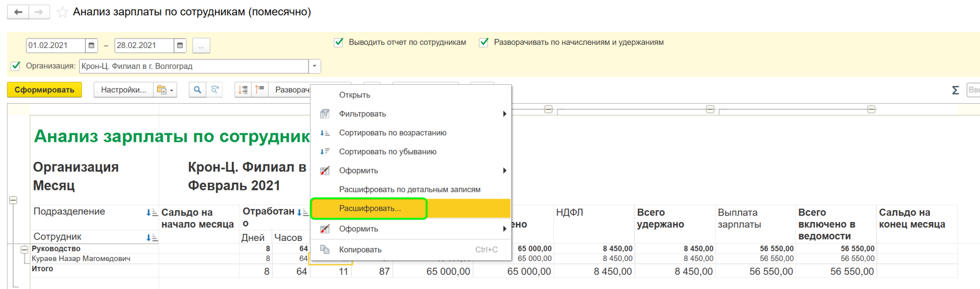Uncheck 'Выводить отчет по сотрудникам' checkbox

click(x=338, y=42)
